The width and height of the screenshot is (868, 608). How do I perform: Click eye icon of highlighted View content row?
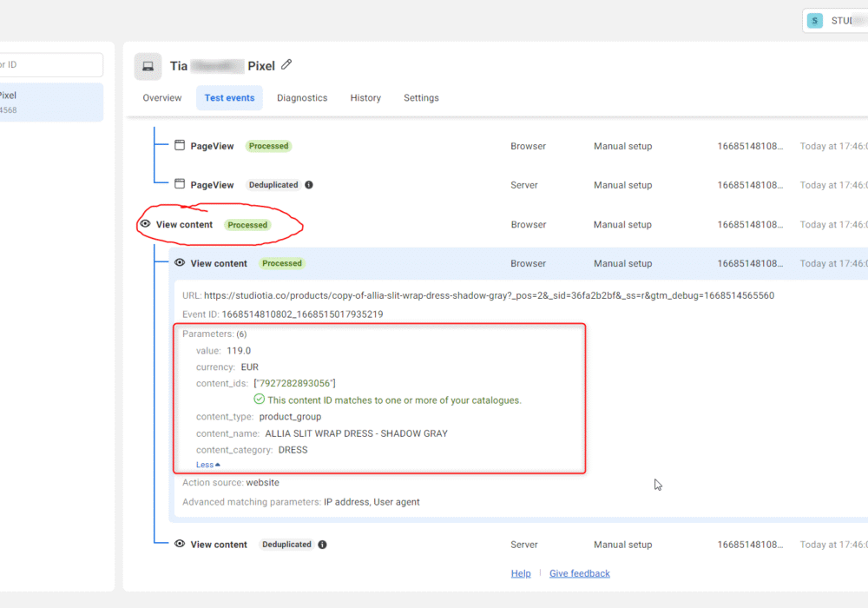pos(180,263)
